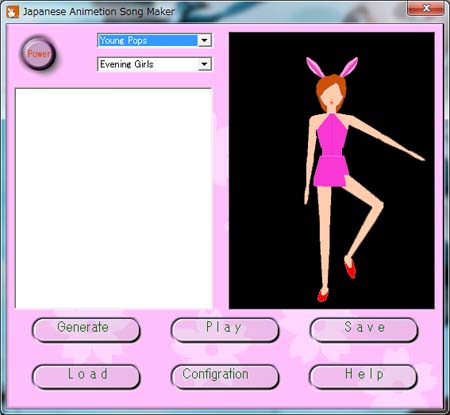The height and width of the screenshot is (415, 450).
Task: Expand the Evening Girls dropdown arrow
Action: coord(204,64)
